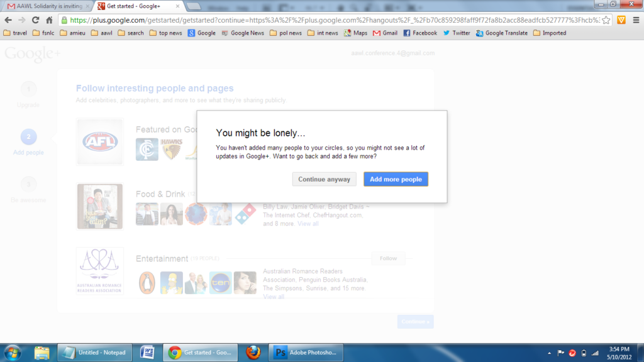The image size is (644, 362).
Task: Select step 1 Upgrade circle
Action: tap(28, 89)
